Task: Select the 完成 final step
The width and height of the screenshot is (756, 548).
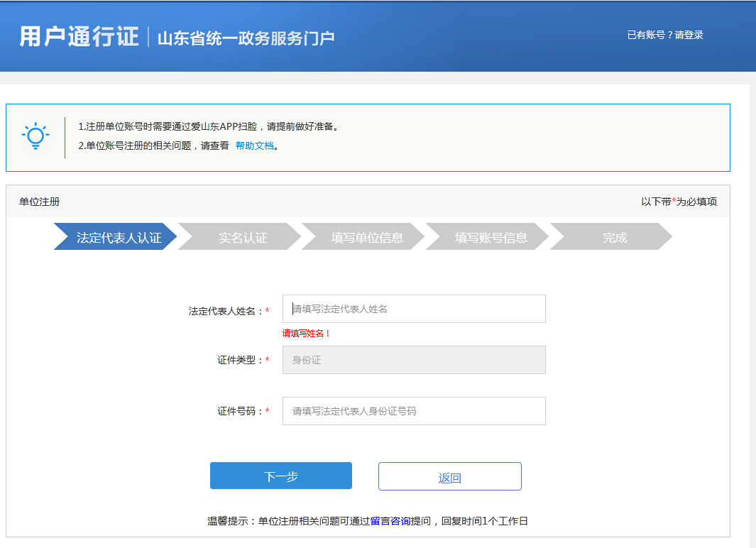Action: [614, 238]
